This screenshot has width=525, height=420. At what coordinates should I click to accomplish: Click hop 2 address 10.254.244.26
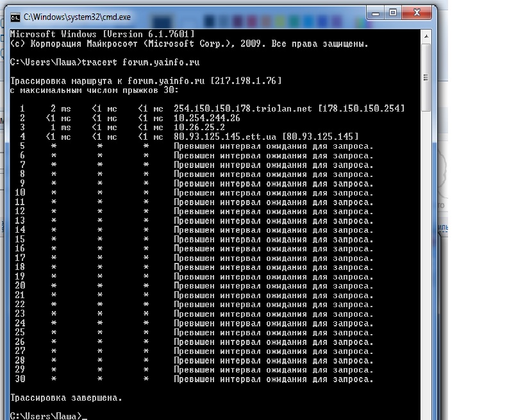[x=207, y=118]
